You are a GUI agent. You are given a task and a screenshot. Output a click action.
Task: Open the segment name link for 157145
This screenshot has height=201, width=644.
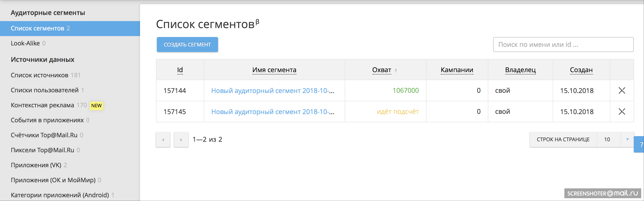[x=273, y=112]
